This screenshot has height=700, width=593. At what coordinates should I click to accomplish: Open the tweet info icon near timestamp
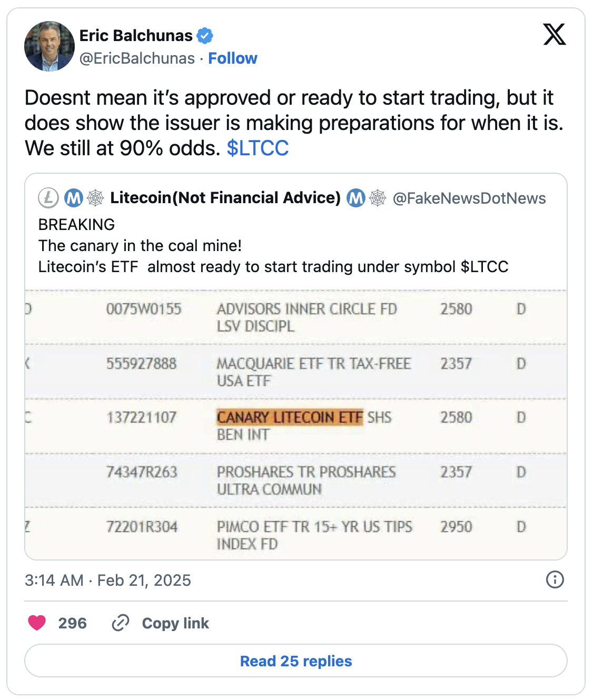point(554,581)
